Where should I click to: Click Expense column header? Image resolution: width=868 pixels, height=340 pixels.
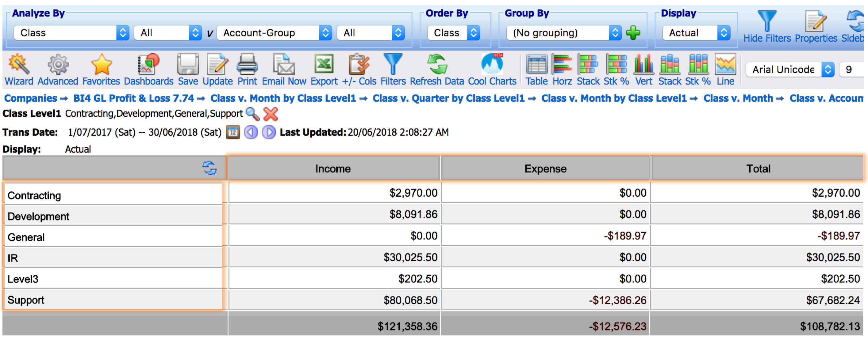point(545,168)
